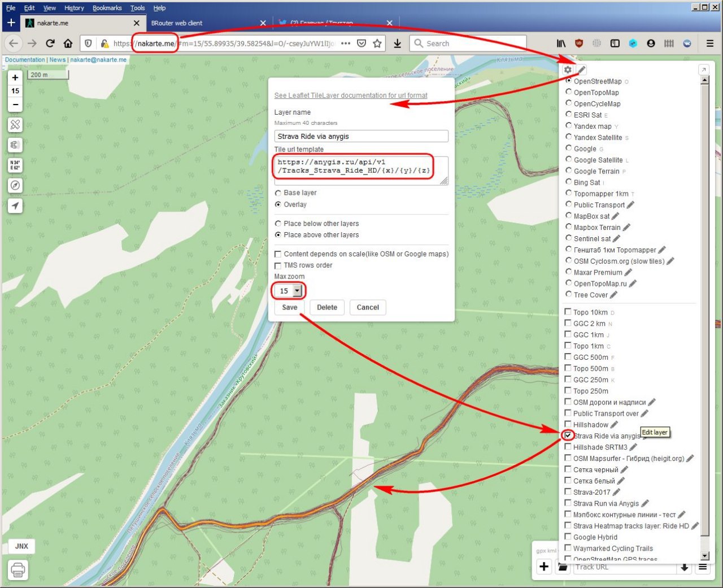Enable the Topo 10km overlay
The height and width of the screenshot is (588, 723).
coord(568,312)
